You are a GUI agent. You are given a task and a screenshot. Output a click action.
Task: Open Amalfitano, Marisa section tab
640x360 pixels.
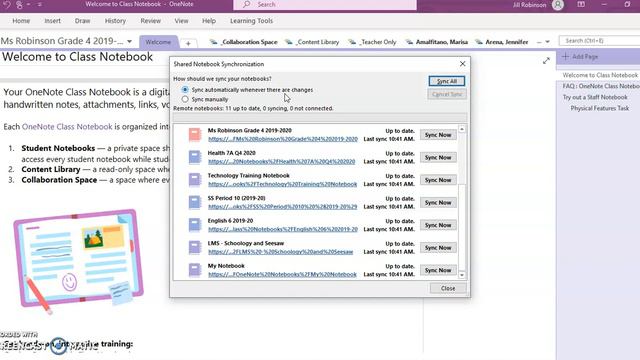[437, 42]
